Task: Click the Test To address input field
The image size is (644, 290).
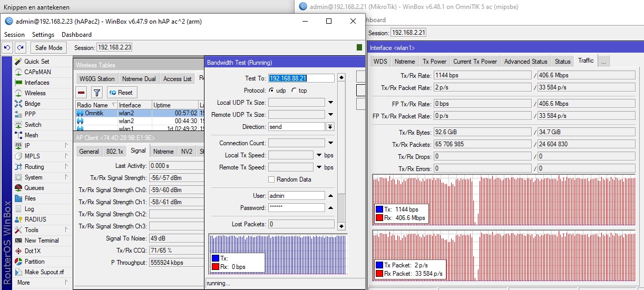Action: pos(301,78)
